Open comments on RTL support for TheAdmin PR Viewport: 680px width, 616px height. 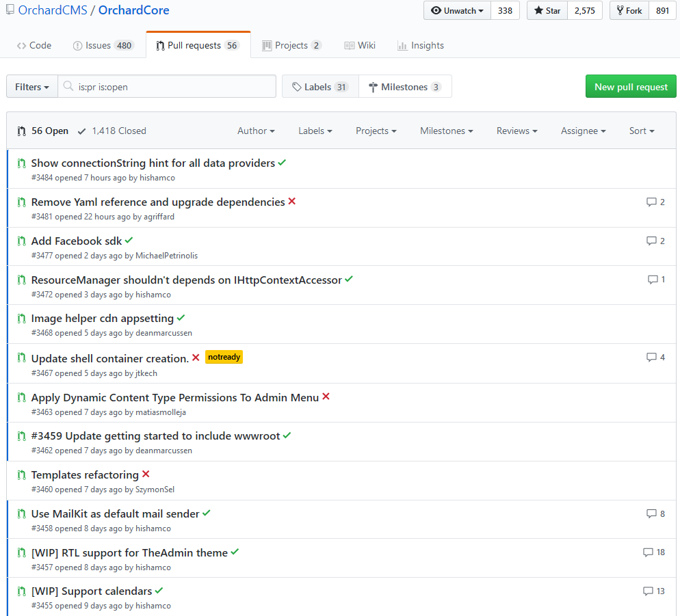653,552
